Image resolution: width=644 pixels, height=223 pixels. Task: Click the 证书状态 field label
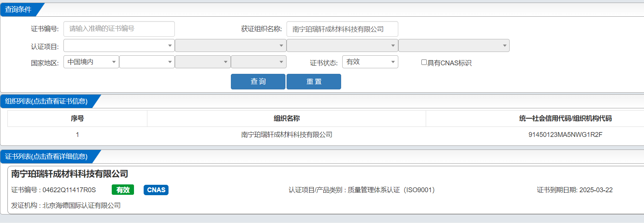pos(324,63)
